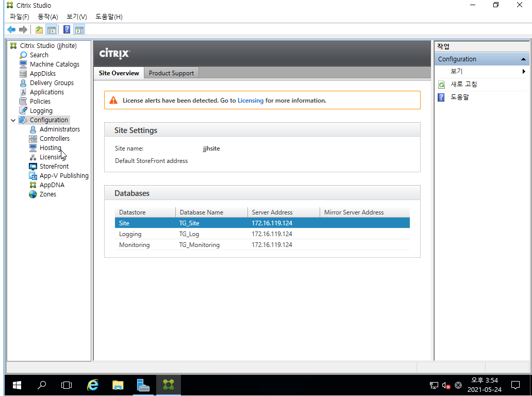Open the 파일(F) menu
The height and width of the screenshot is (396, 532).
pos(20,16)
